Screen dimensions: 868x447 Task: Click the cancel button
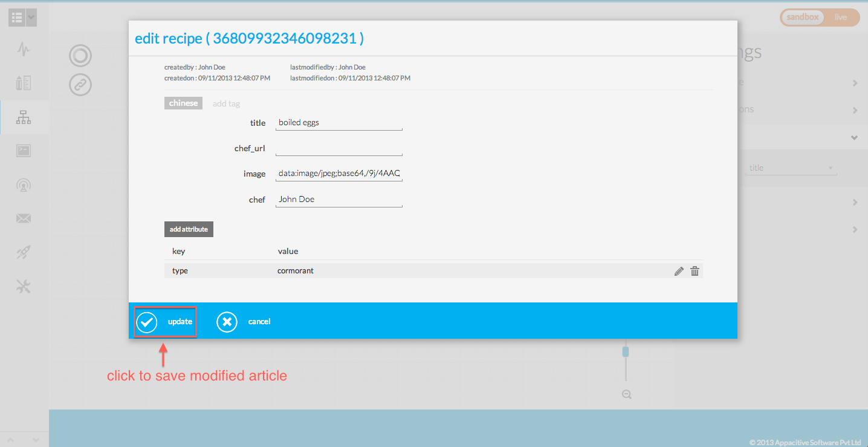tap(244, 322)
